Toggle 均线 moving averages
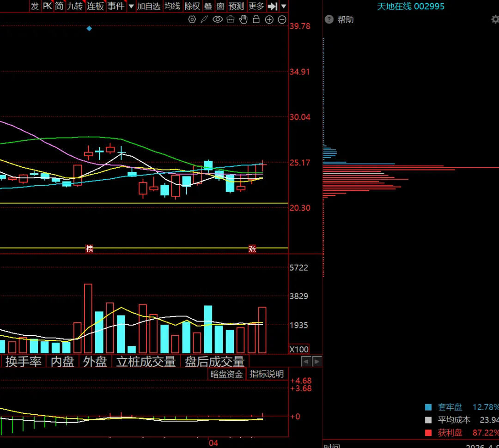This screenshot has width=499, height=448. (172, 6)
